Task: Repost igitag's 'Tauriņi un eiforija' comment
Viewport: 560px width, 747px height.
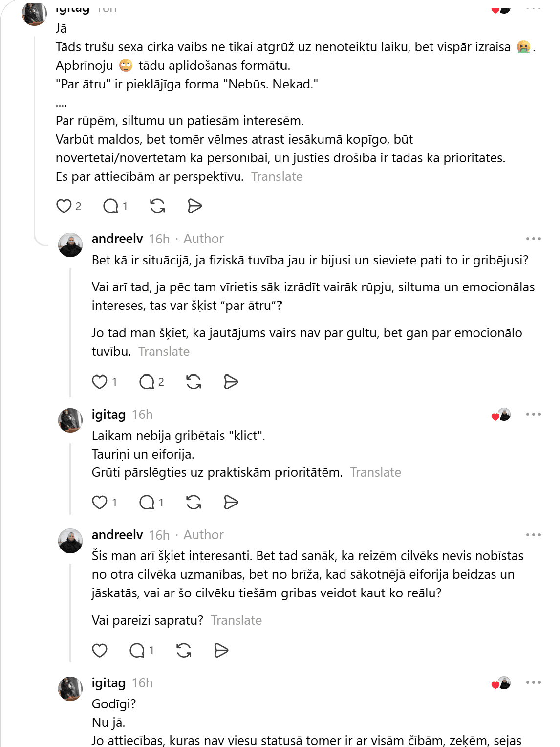Action: point(194,502)
